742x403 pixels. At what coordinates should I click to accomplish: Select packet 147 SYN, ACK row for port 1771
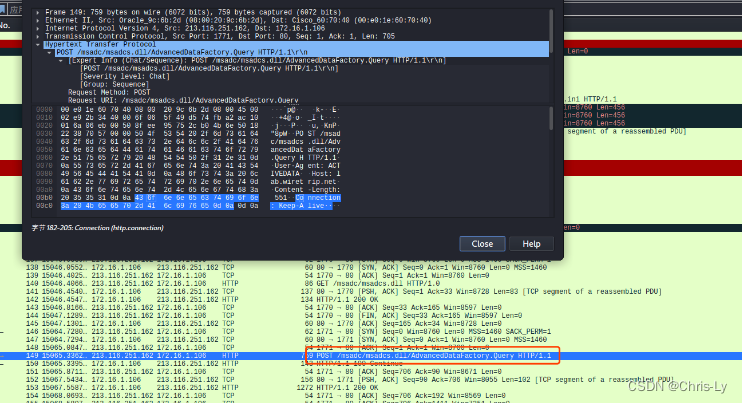(x=371, y=340)
